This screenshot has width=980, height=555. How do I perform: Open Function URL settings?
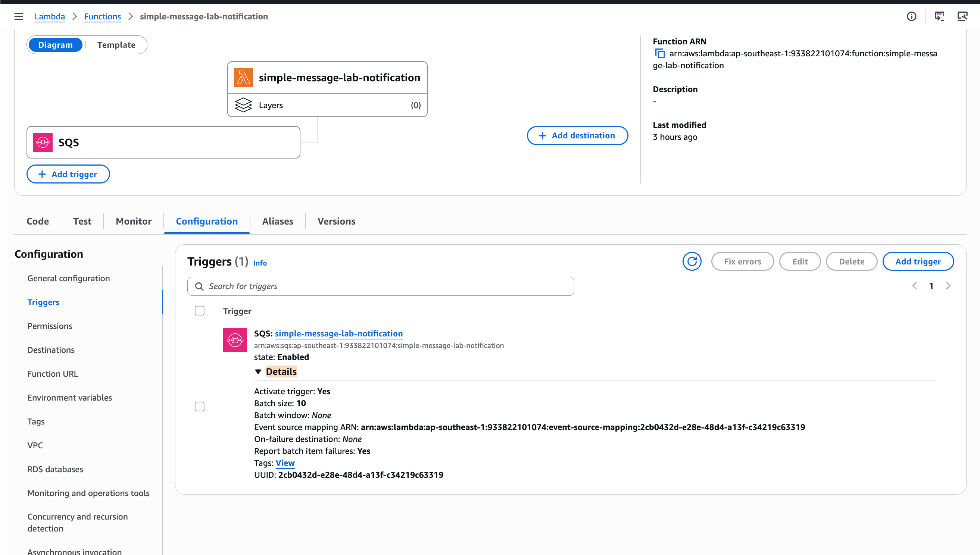click(x=53, y=374)
